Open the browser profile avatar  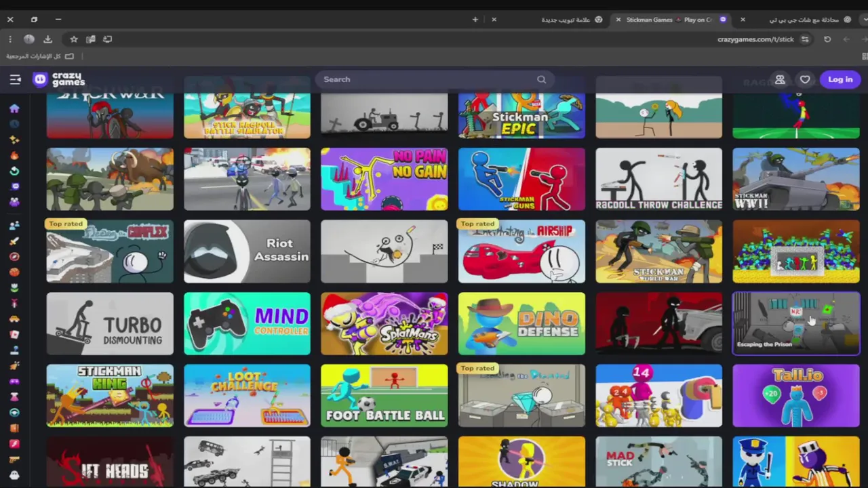(29, 39)
